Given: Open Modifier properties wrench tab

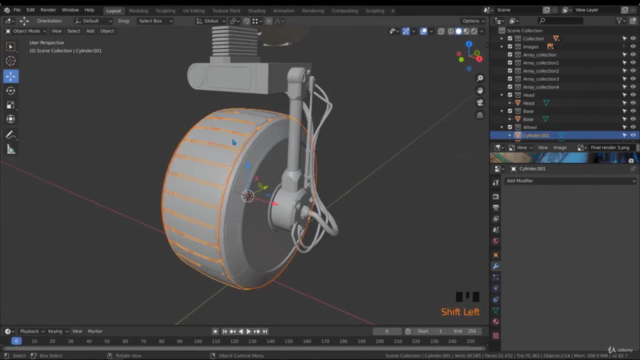Looking at the screenshot, I should coord(496,266).
